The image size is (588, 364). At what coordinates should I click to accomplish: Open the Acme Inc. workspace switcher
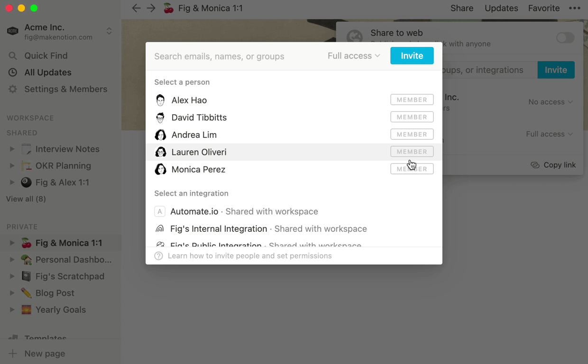[x=109, y=31]
